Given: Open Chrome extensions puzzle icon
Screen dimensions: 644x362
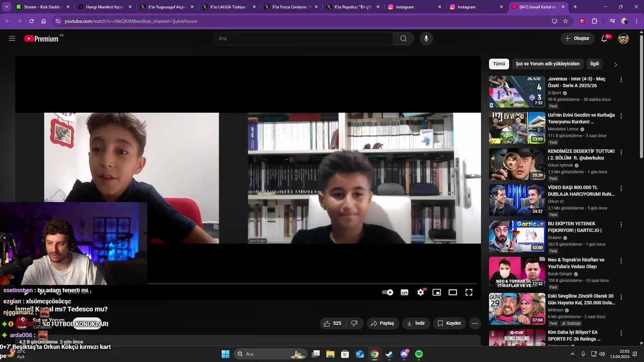Looking at the screenshot, I should [594, 21].
